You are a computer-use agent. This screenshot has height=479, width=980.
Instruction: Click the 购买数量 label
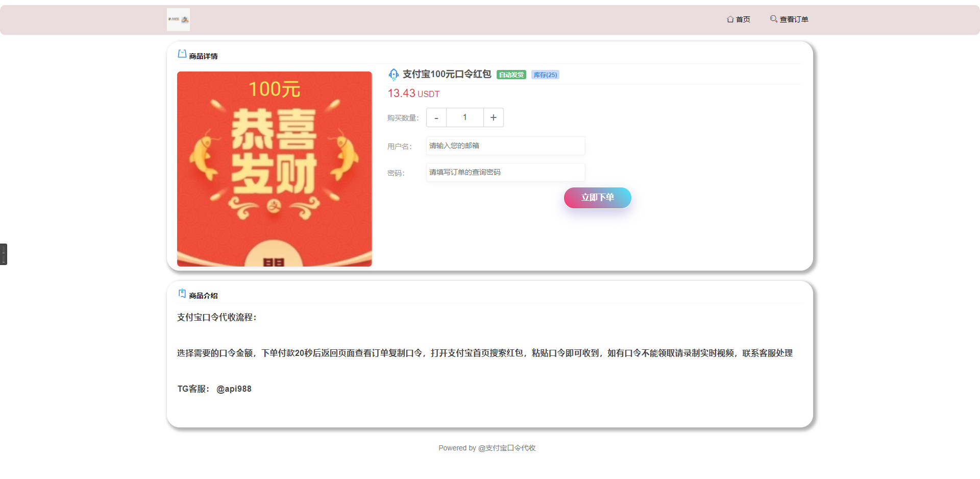pos(403,118)
